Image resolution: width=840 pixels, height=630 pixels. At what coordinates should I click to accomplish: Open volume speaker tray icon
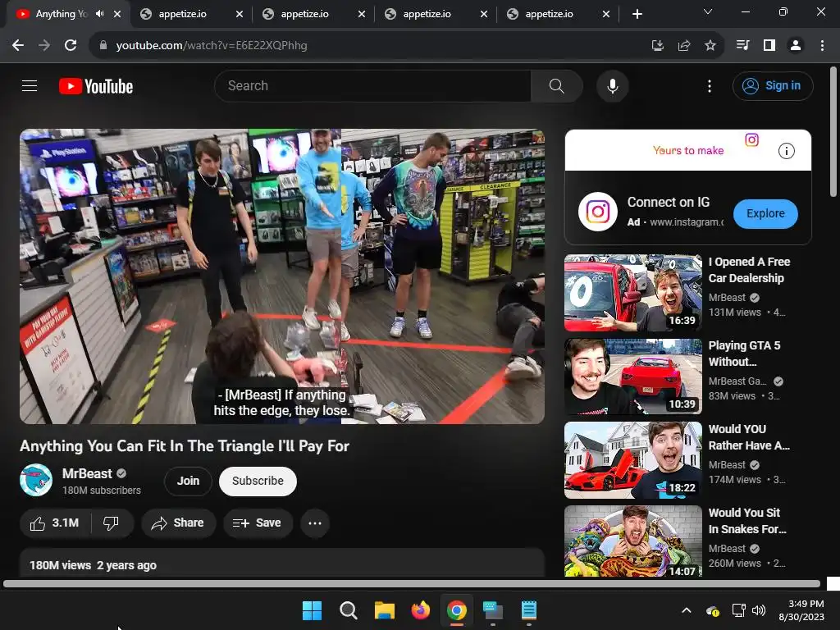[x=759, y=610]
